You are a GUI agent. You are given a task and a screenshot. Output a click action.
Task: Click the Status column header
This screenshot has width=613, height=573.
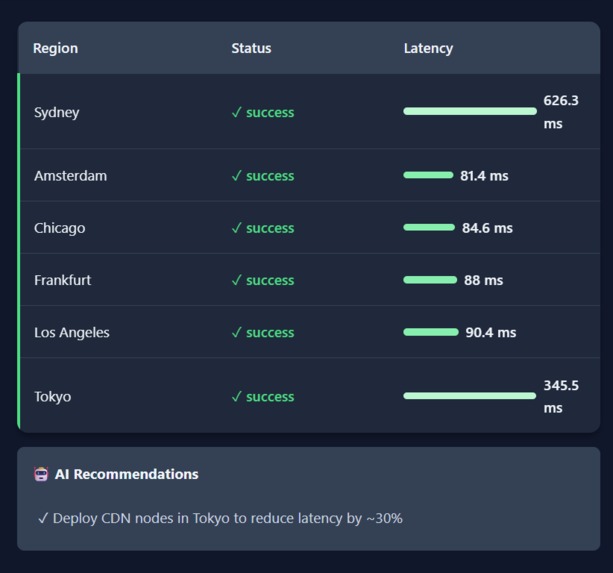click(x=251, y=48)
